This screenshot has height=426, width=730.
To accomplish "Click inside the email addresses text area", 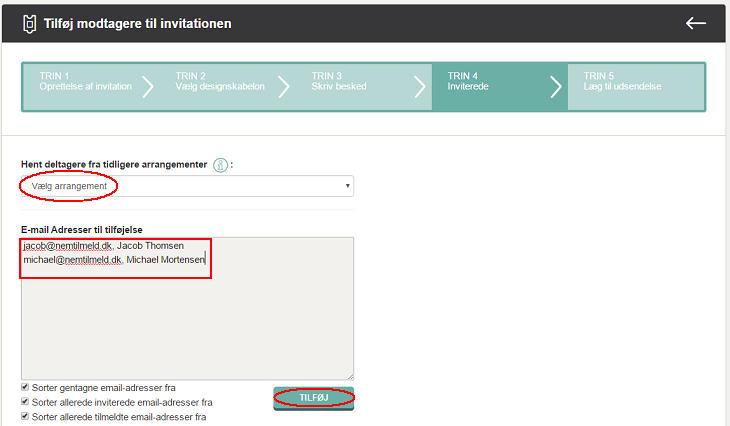I will pyautogui.click(x=187, y=308).
